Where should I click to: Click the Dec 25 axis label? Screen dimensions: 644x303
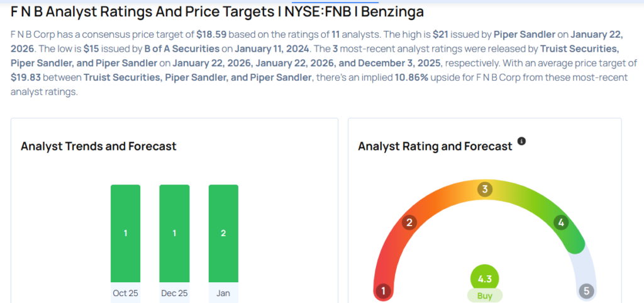(x=174, y=293)
